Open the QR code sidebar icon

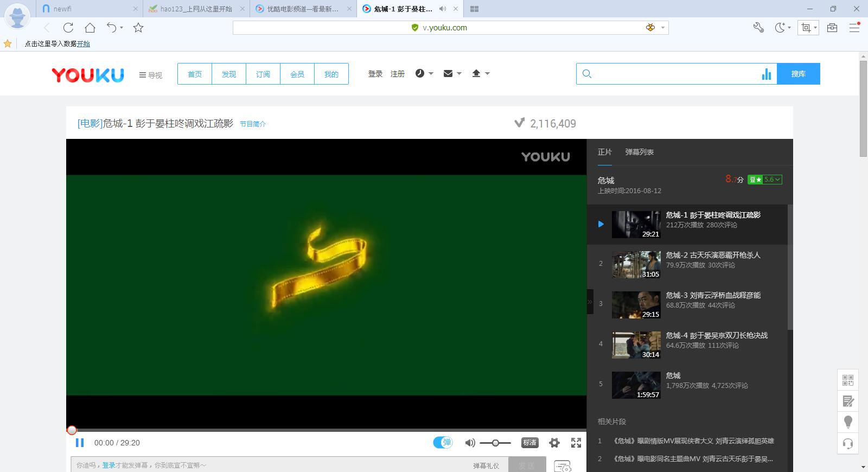[x=848, y=380]
